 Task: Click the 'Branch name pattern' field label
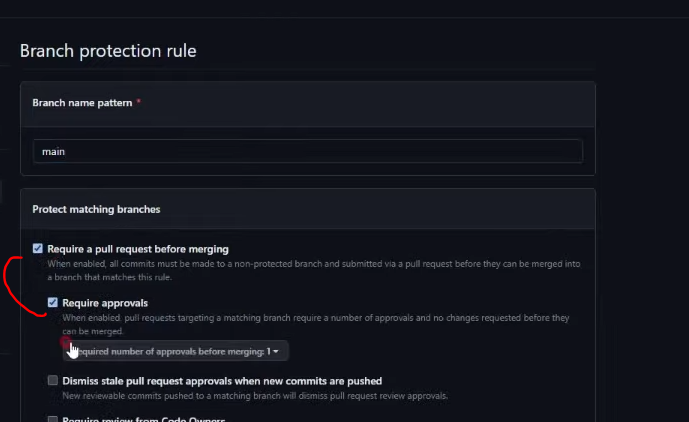click(82, 103)
